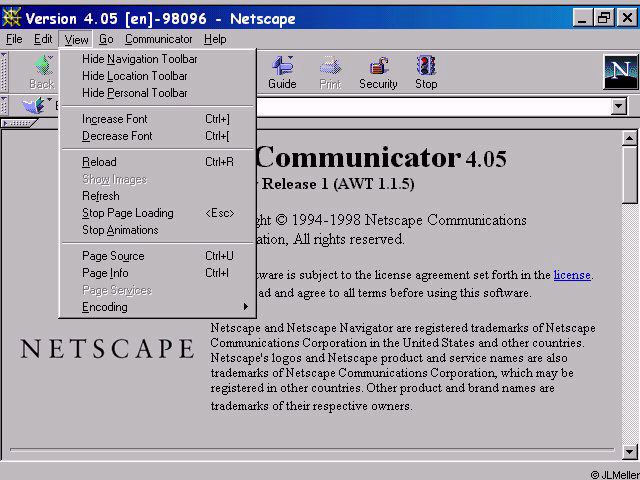Click the vertical scrollbar up arrow
The image size is (640, 480).
pyautogui.click(x=629, y=138)
